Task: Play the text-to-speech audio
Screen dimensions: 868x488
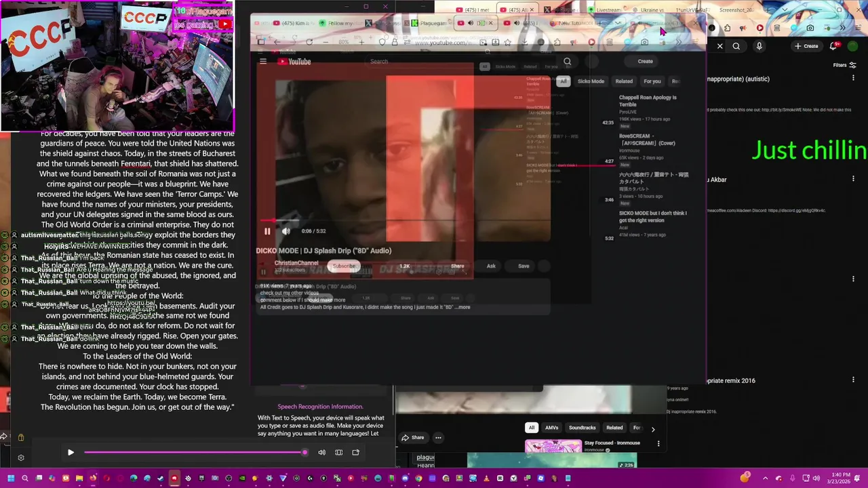Action: (x=71, y=452)
